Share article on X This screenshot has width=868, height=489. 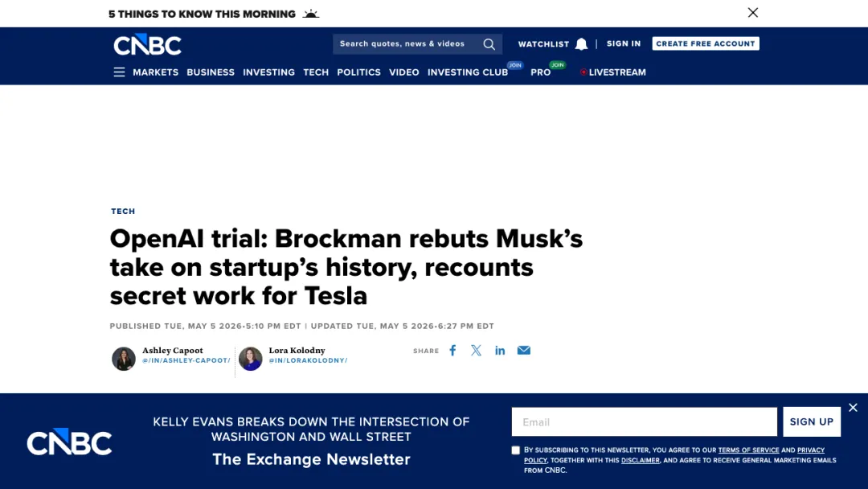[x=476, y=350]
